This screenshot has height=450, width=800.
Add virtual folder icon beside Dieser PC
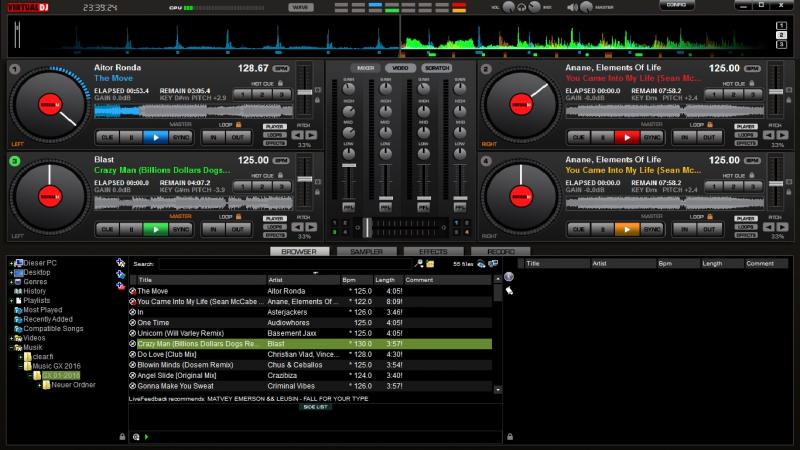click(x=120, y=263)
